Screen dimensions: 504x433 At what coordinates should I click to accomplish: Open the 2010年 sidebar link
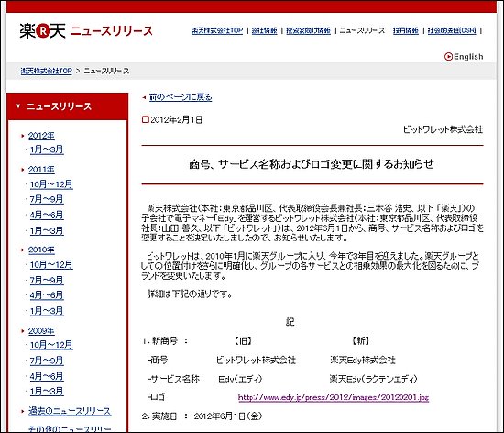coord(41,250)
